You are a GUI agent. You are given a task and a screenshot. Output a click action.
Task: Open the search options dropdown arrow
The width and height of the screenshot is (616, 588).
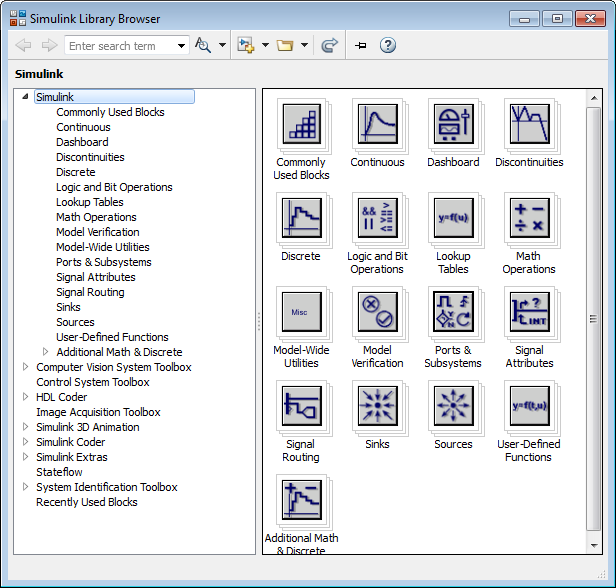[x=222, y=45]
